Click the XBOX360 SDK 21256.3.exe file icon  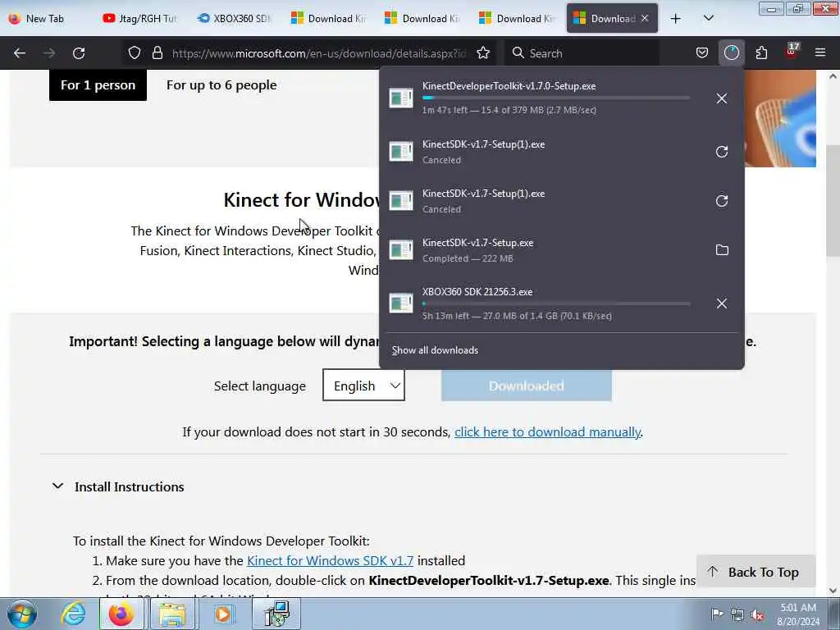coord(400,304)
